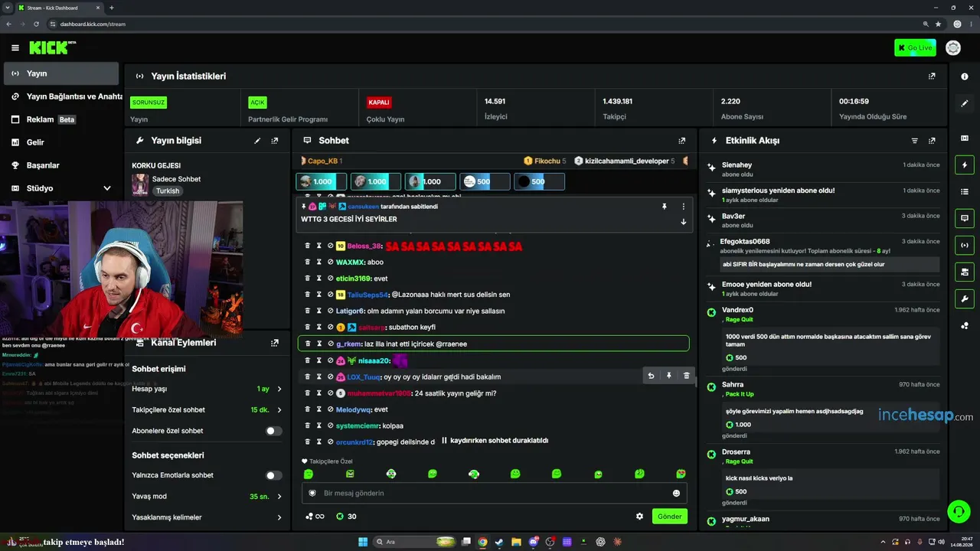Open the Windows Start menu

(362, 542)
